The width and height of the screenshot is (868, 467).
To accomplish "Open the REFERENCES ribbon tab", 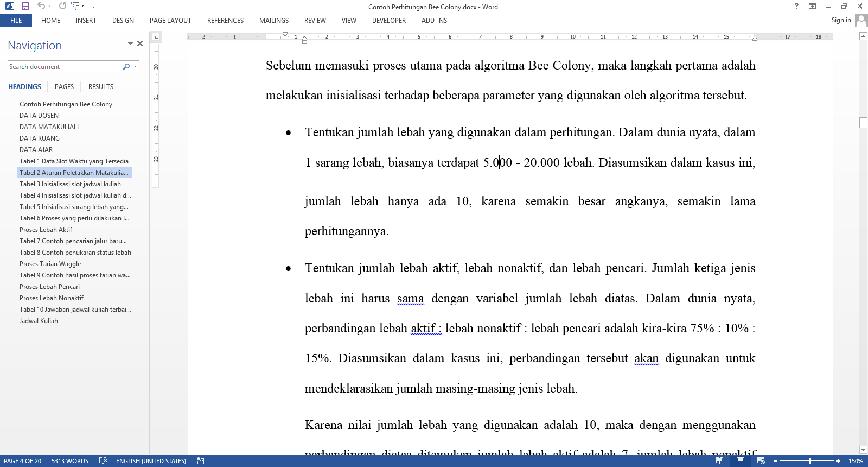I will pos(225,21).
